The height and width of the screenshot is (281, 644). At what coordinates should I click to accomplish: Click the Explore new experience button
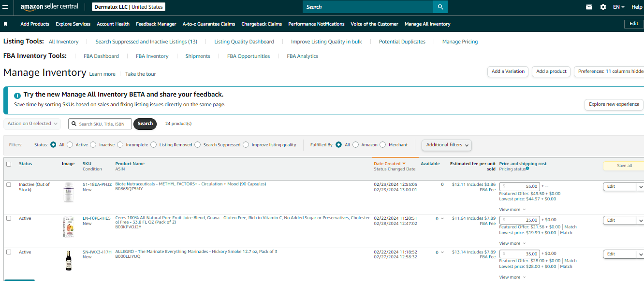[614, 104]
